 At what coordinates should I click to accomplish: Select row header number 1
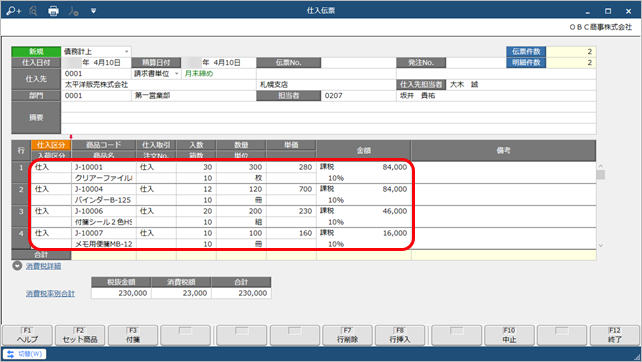[x=21, y=172]
